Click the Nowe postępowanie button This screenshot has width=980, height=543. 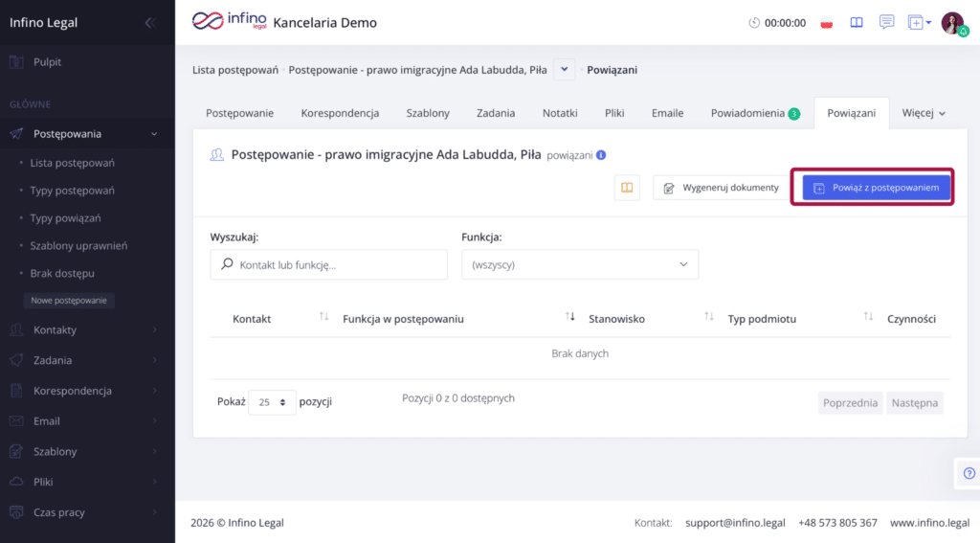click(x=69, y=301)
